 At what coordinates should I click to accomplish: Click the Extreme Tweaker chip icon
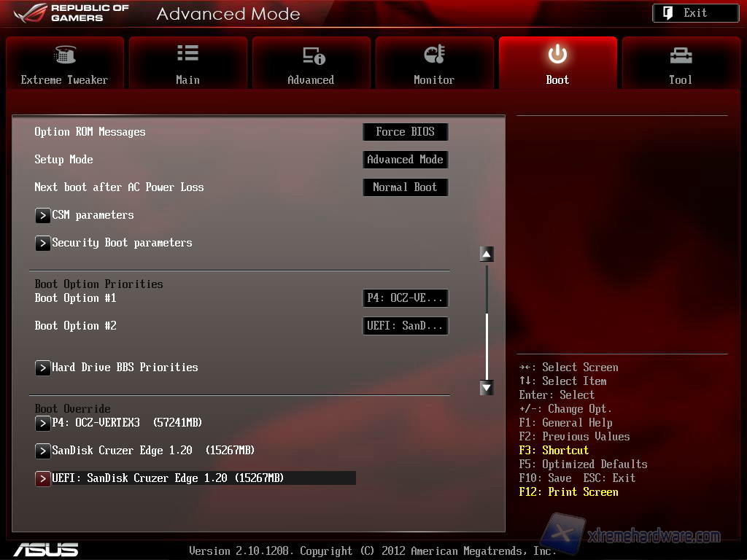point(65,55)
